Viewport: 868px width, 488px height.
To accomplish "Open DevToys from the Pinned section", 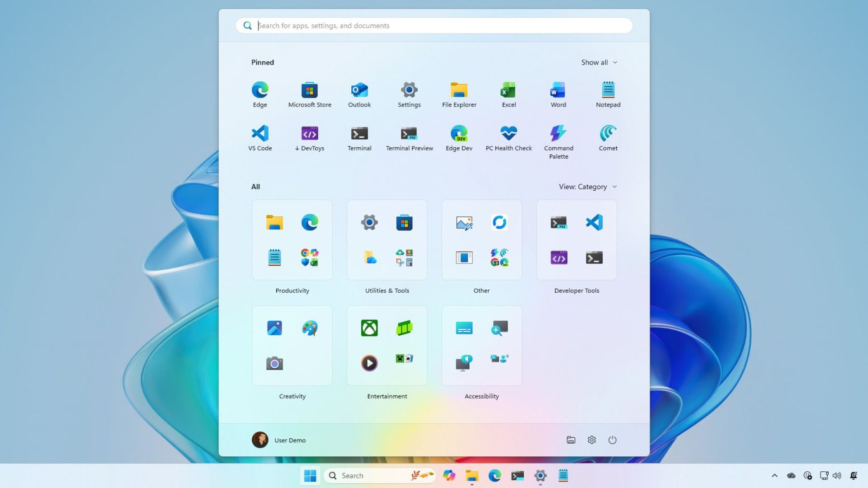I will point(310,134).
